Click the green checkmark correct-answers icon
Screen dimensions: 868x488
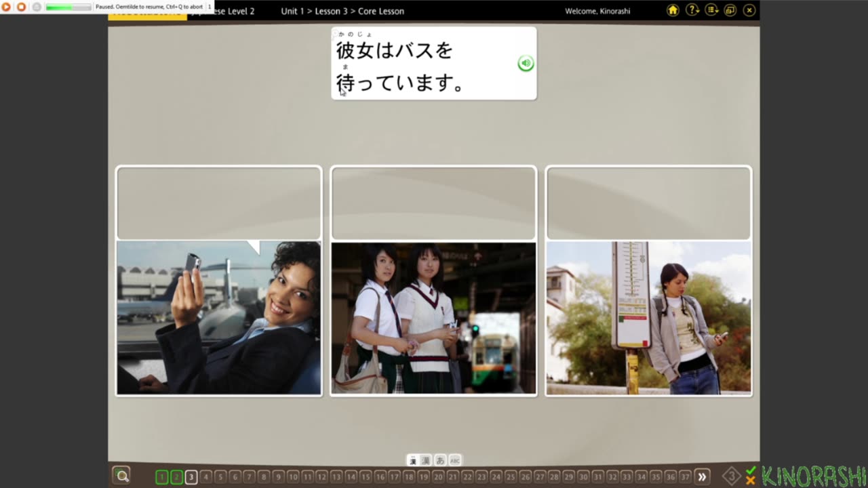click(x=751, y=470)
